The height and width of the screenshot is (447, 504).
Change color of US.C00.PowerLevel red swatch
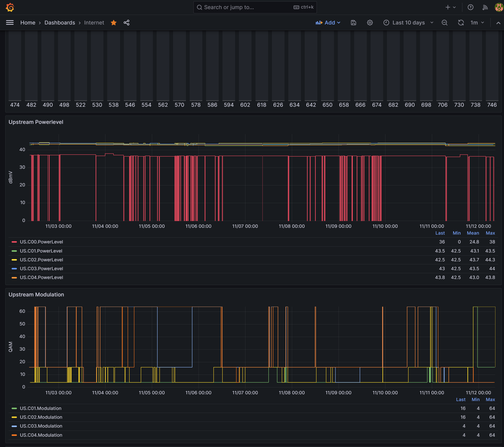click(x=14, y=242)
